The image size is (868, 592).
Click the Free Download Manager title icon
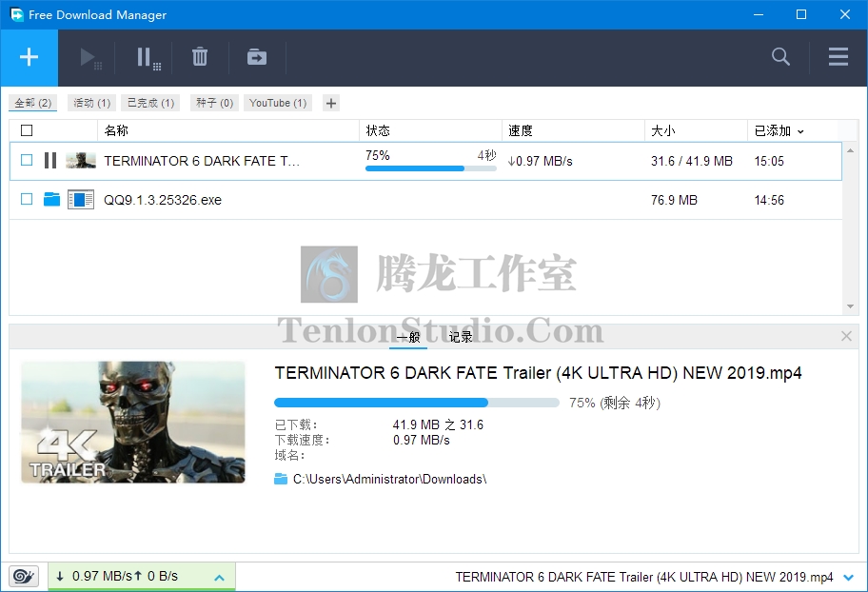pos(16,14)
